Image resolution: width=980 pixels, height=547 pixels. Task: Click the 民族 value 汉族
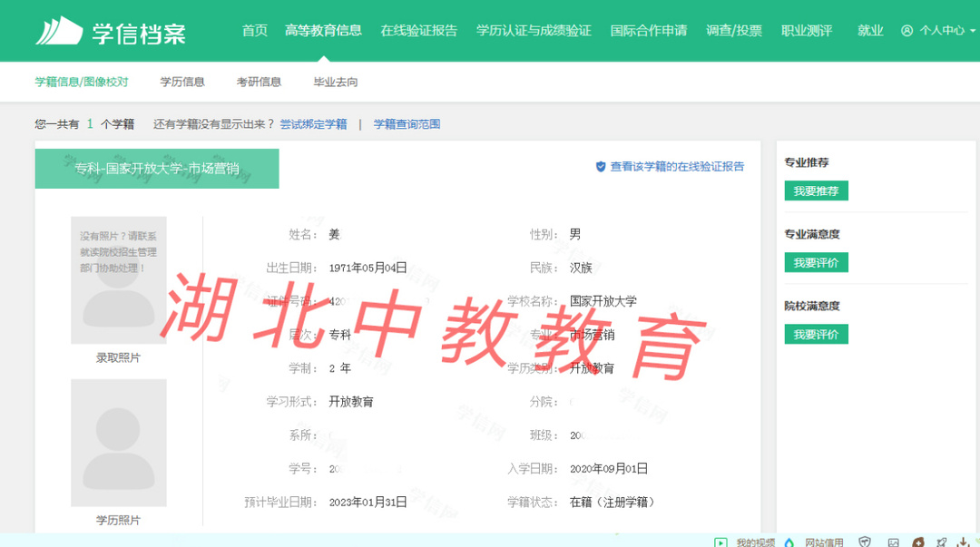tap(581, 269)
